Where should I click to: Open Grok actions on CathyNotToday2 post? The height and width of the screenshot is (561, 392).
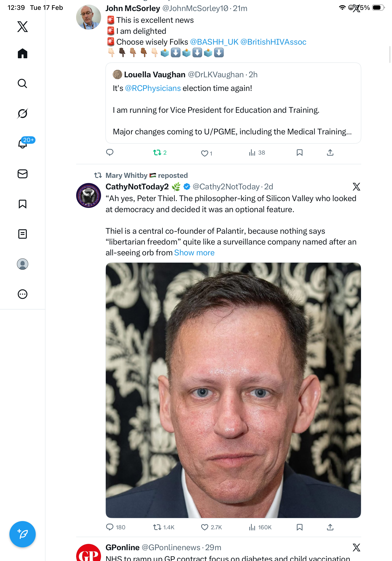[356, 187]
